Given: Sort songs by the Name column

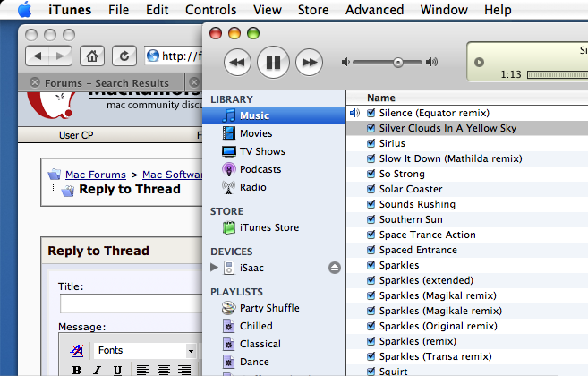Looking at the screenshot, I should 475,98.
